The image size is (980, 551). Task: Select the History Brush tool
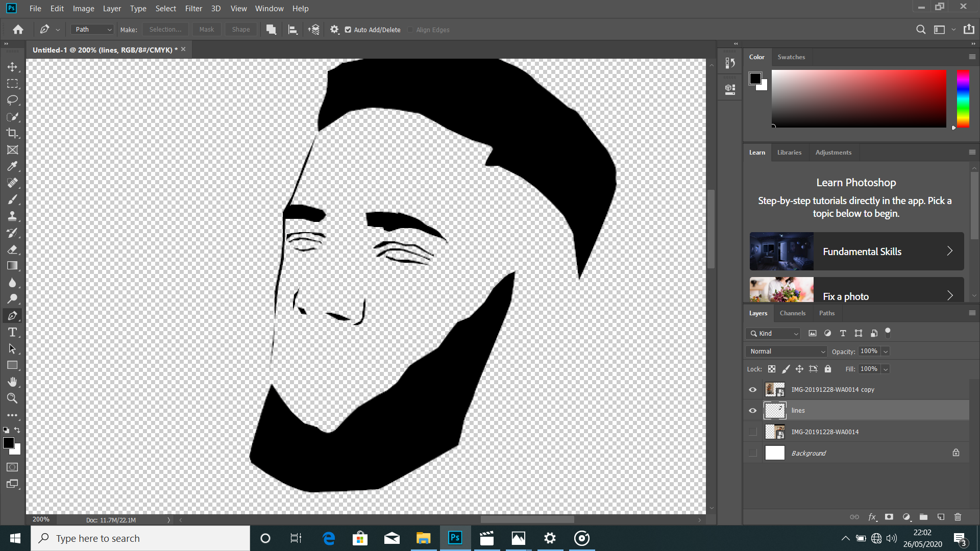(x=12, y=233)
